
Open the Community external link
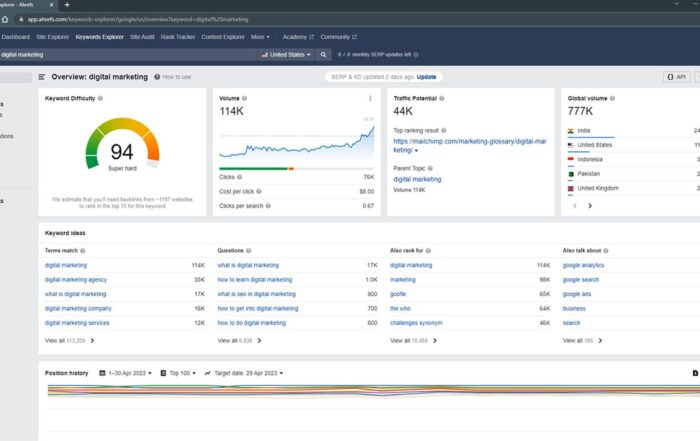point(338,37)
